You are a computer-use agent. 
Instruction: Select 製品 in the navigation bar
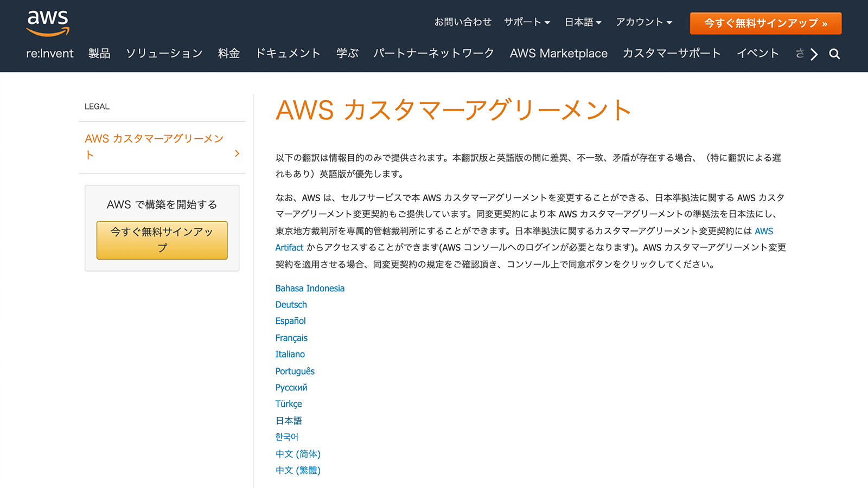pyautogui.click(x=99, y=54)
